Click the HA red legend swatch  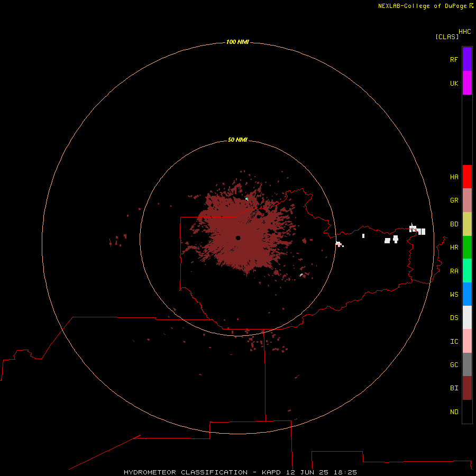tap(467, 177)
